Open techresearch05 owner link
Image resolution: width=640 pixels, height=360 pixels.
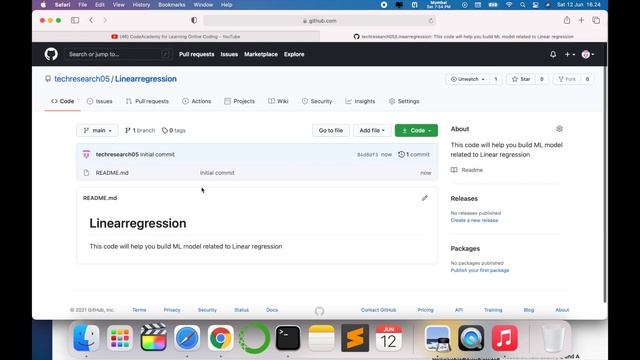point(82,79)
